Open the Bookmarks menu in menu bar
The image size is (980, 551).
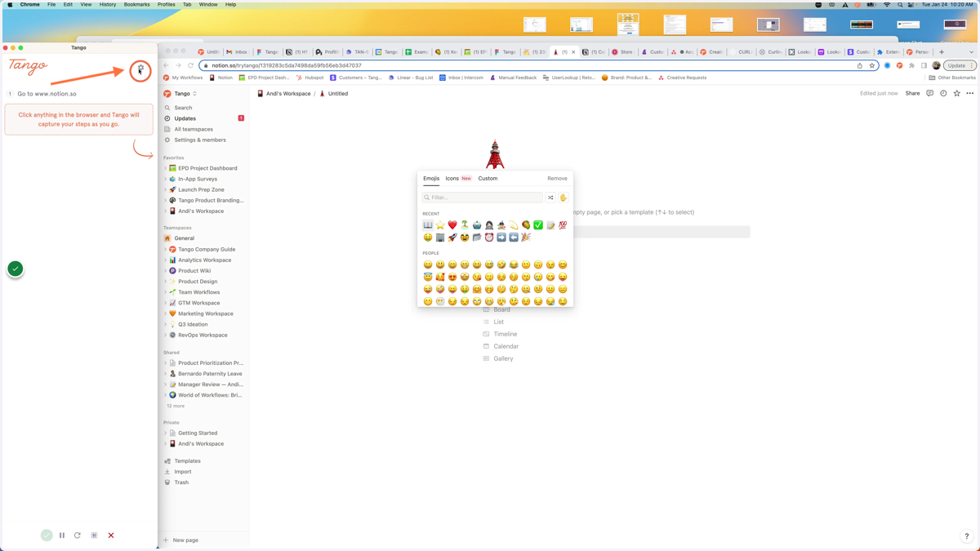(x=136, y=4)
